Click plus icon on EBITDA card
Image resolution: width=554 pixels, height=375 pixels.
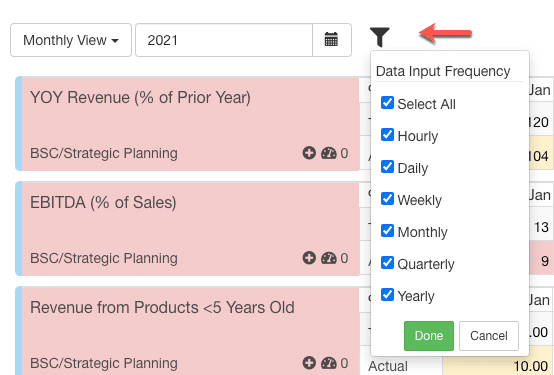click(309, 258)
